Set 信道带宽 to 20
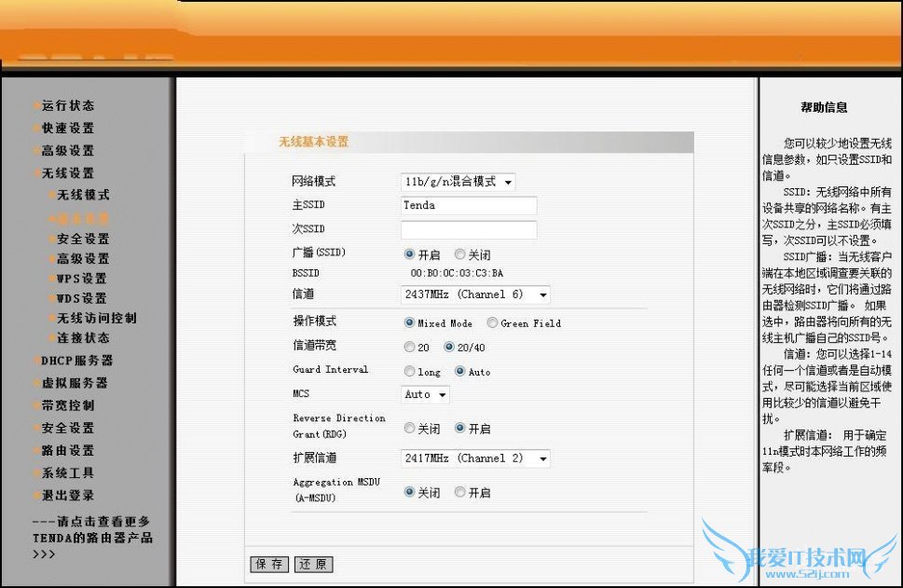This screenshot has height=588, width=903. [x=409, y=346]
